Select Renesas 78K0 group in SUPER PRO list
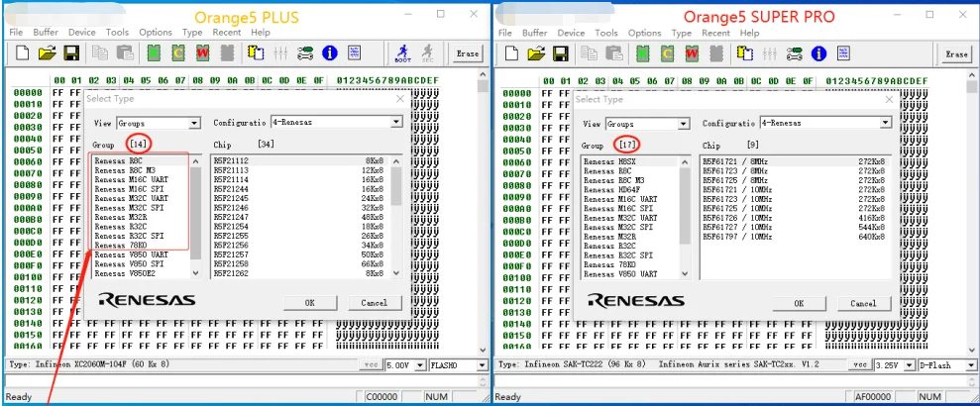Viewport: 980px width, 406px height. (609, 264)
